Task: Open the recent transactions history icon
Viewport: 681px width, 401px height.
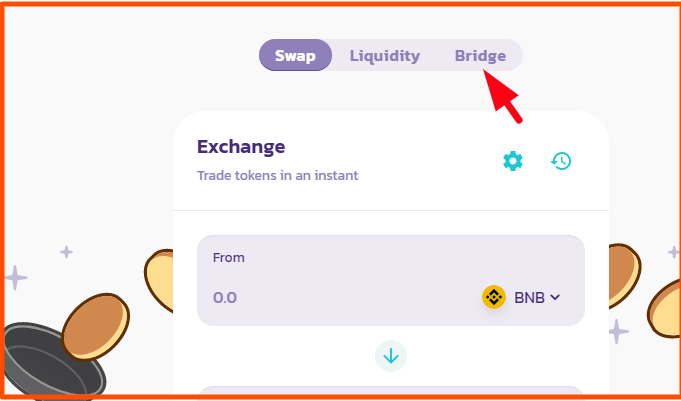Action: [x=561, y=161]
